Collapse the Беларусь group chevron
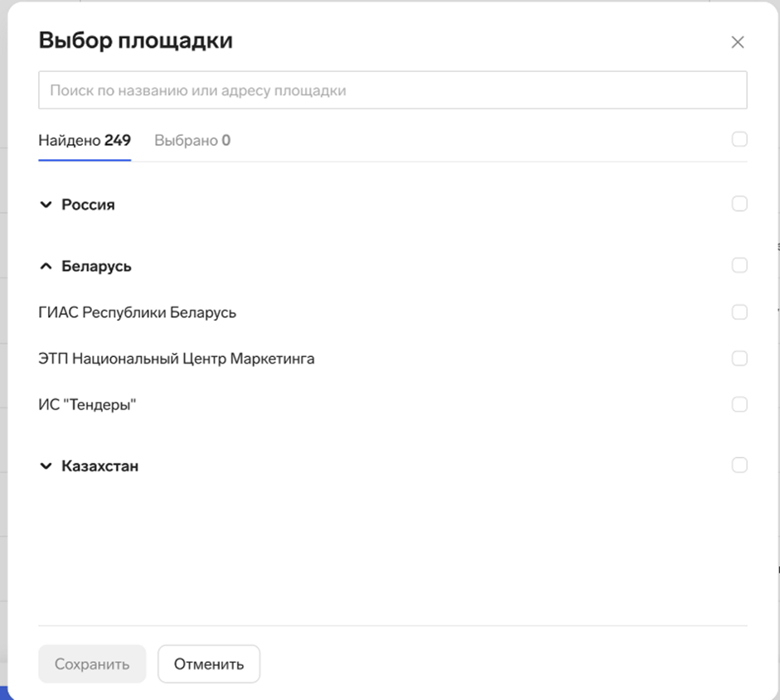Viewport: 780px width, 700px height. click(46, 266)
